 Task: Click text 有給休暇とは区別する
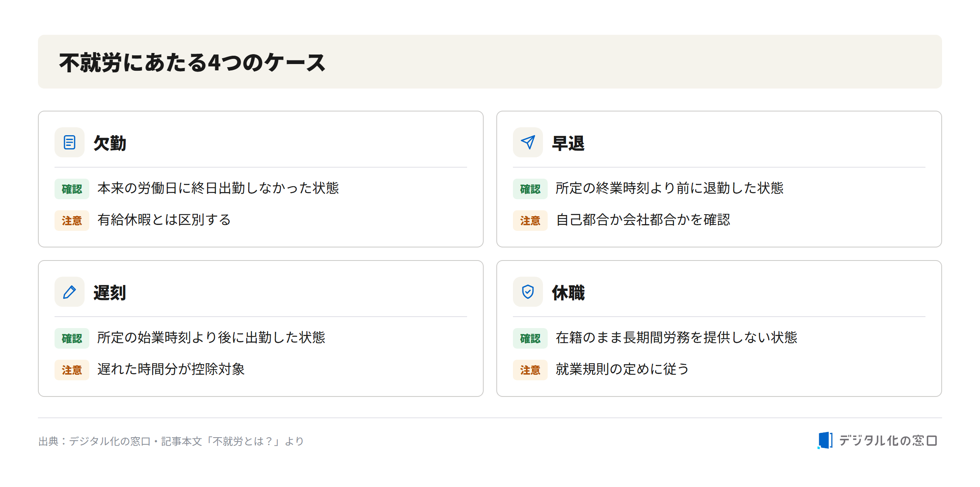coord(164,220)
